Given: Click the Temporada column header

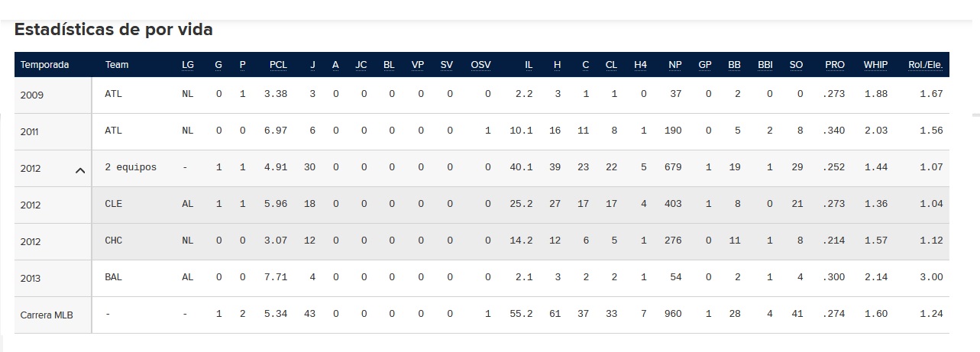Looking at the screenshot, I should coord(44,65).
